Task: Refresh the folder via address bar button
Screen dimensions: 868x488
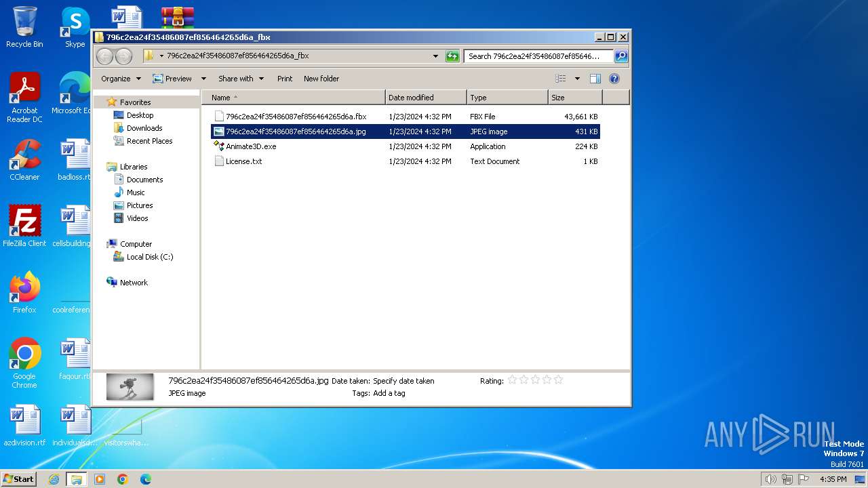Action: [452, 56]
